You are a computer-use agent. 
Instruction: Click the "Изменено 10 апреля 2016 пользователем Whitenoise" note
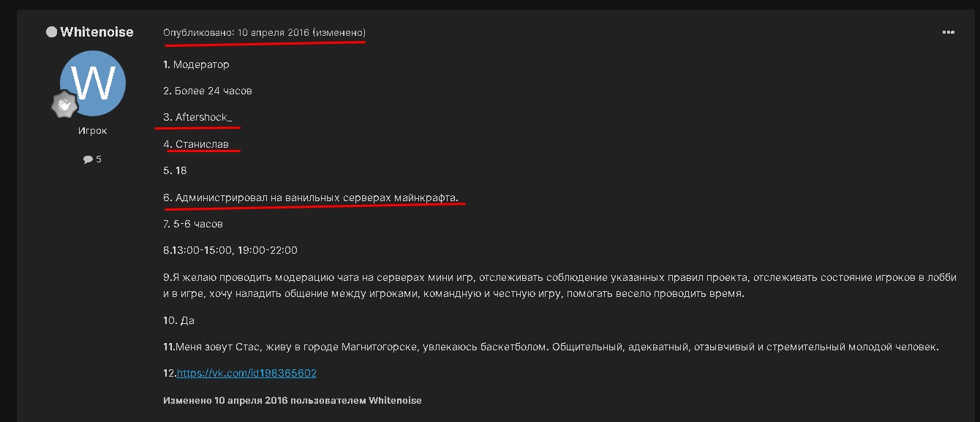pos(293,401)
